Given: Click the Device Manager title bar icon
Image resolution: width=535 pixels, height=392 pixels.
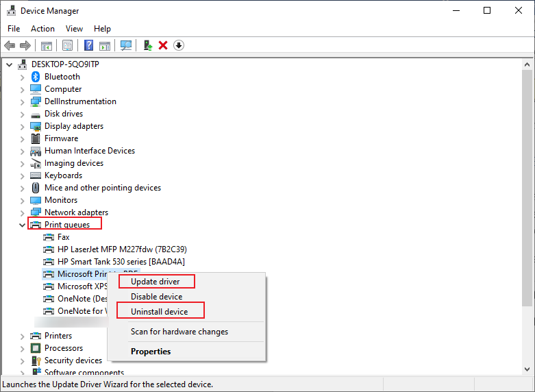Looking at the screenshot, I should pos(11,11).
